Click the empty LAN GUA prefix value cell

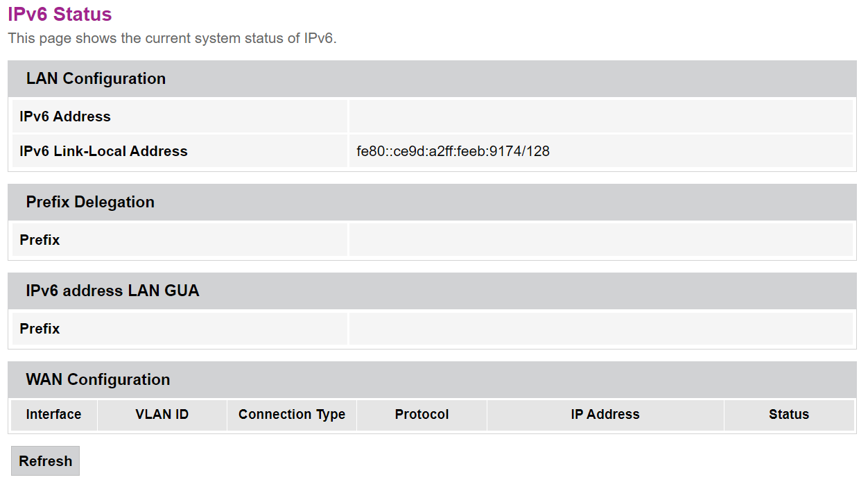pos(600,329)
